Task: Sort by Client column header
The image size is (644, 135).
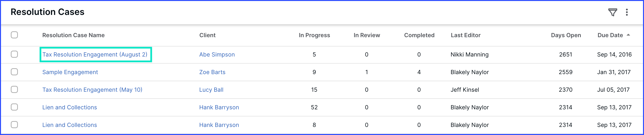Action: pos(207,35)
